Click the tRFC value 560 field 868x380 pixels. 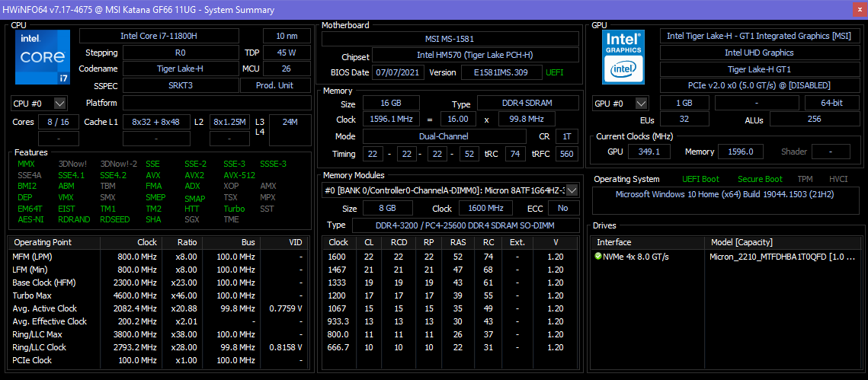567,154
